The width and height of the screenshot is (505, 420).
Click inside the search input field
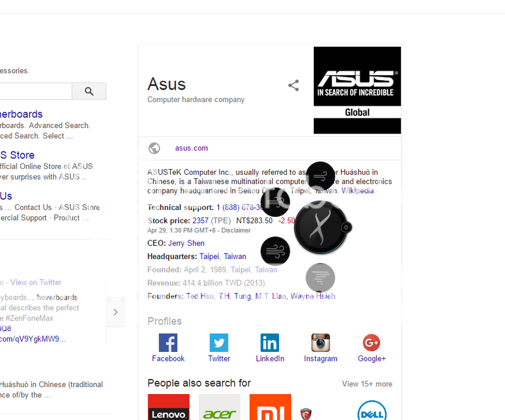(35, 91)
